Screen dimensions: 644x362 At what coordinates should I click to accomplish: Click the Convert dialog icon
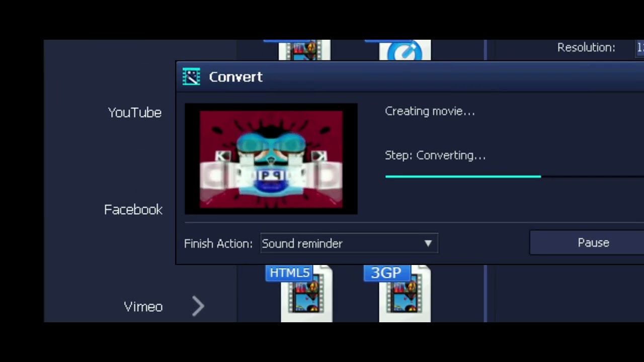(191, 76)
